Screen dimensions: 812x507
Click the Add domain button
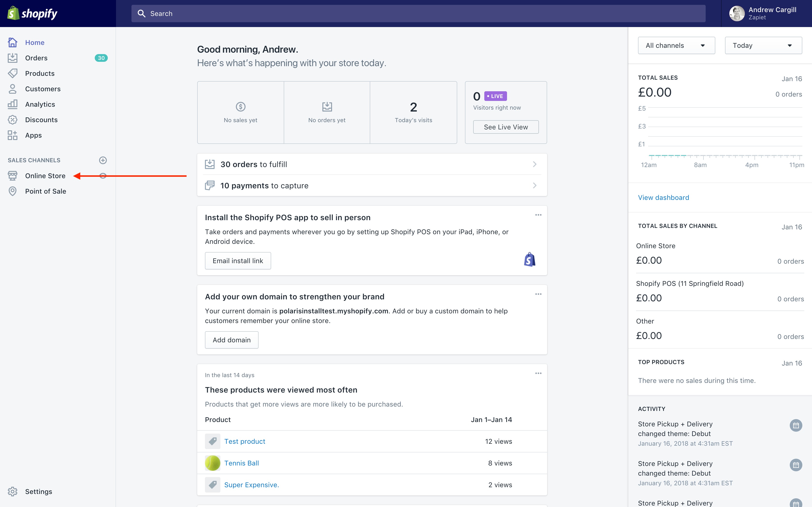[x=232, y=340]
